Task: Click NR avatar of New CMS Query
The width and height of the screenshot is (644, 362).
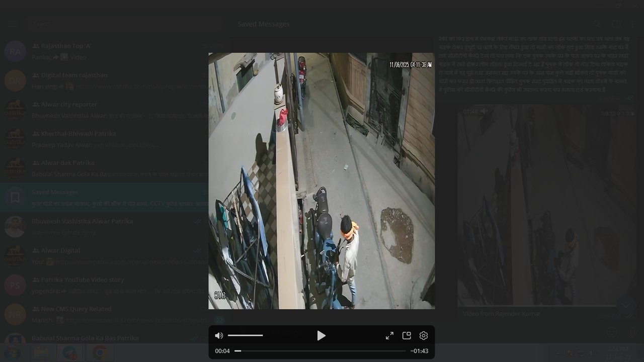Action: [15, 314]
